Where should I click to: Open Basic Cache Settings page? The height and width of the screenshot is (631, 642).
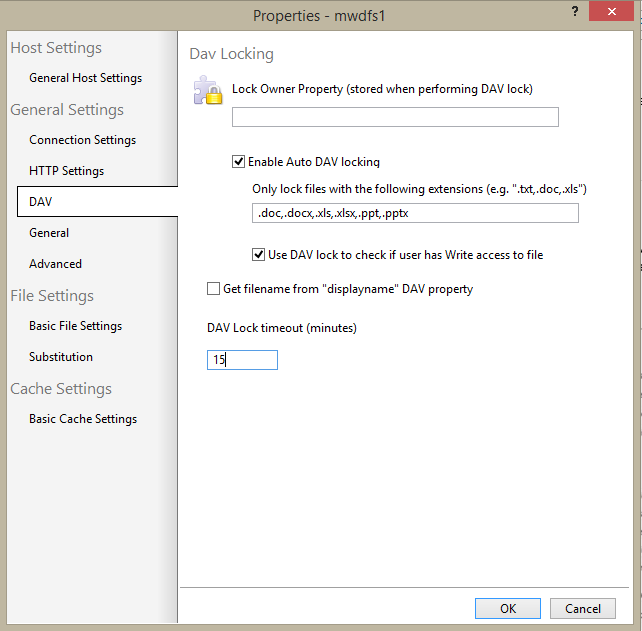[x=83, y=419]
